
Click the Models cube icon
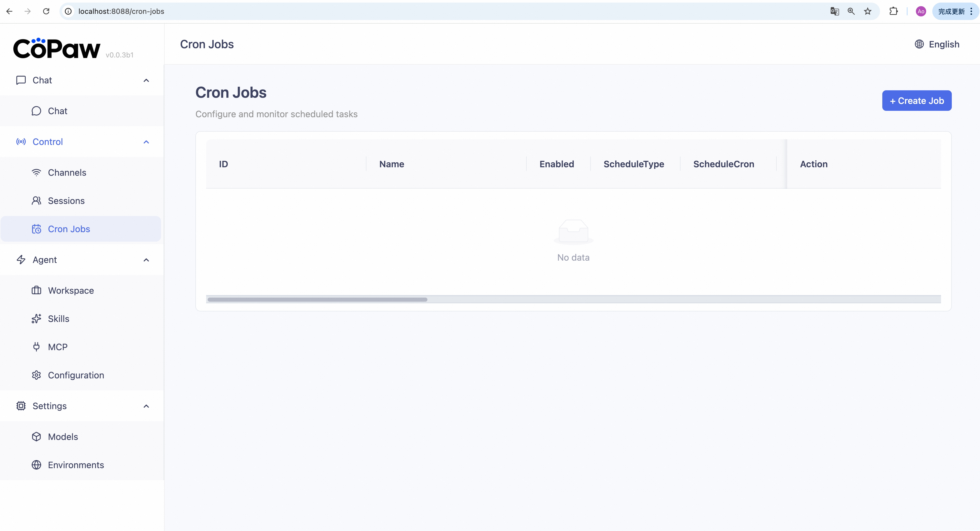pyautogui.click(x=36, y=437)
